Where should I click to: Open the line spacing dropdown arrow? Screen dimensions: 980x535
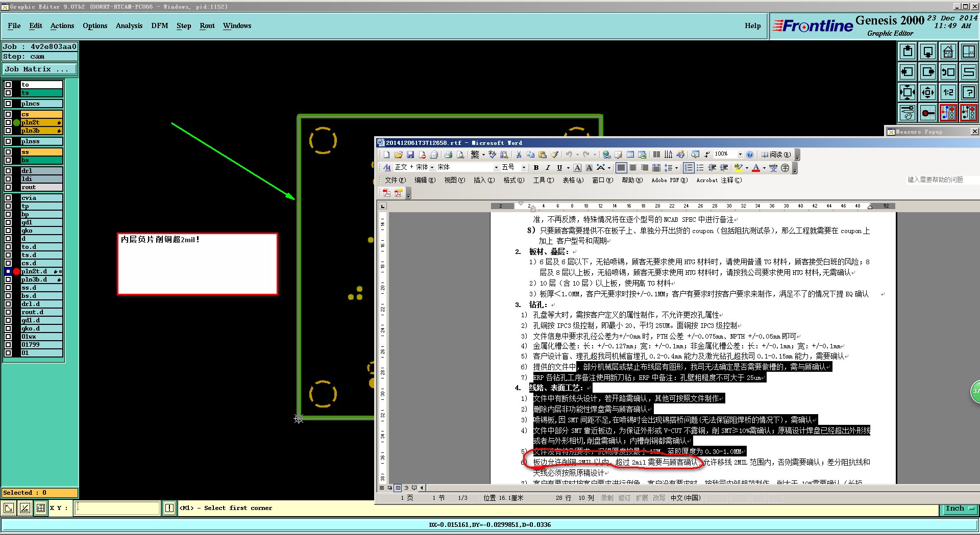click(x=676, y=168)
